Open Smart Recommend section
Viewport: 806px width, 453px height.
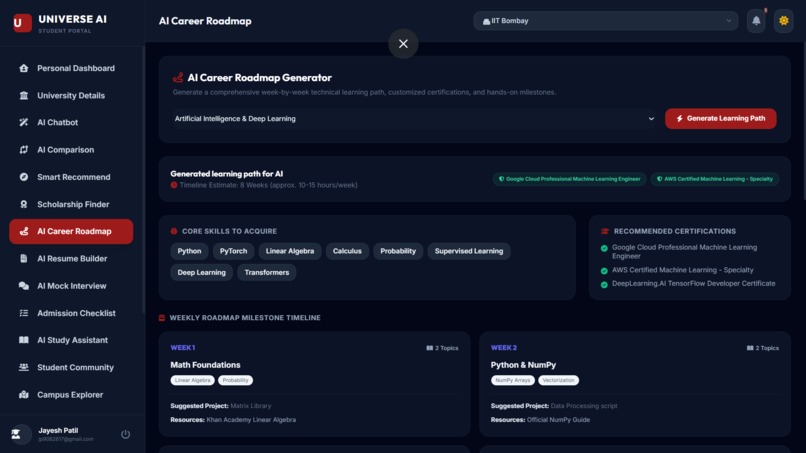tap(71, 177)
